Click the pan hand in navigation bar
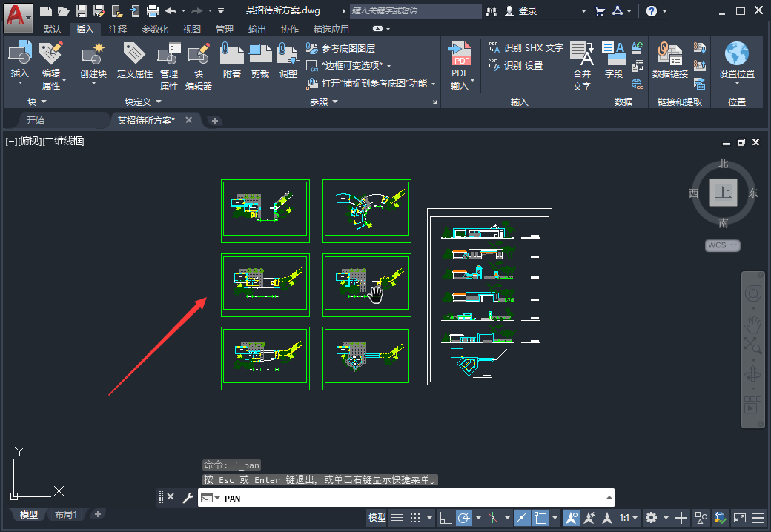Image resolution: width=771 pixels, height=532 pixels. 752,325
